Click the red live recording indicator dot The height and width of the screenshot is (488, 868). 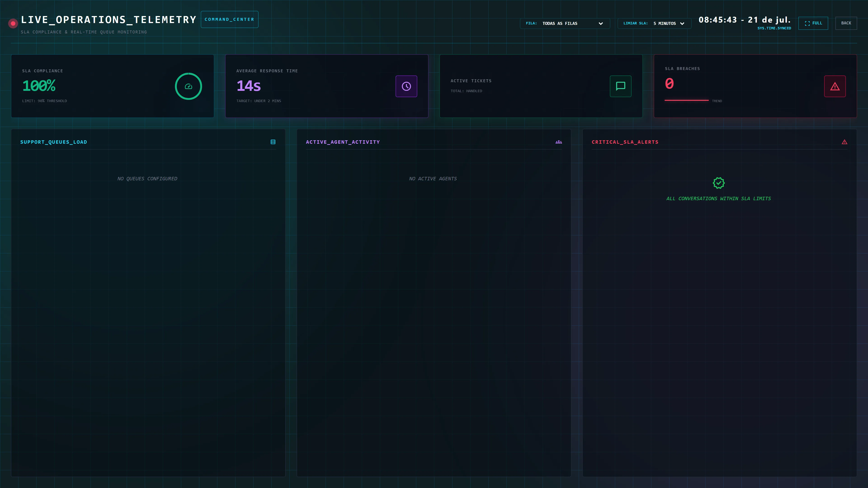(x=13, y=23)
